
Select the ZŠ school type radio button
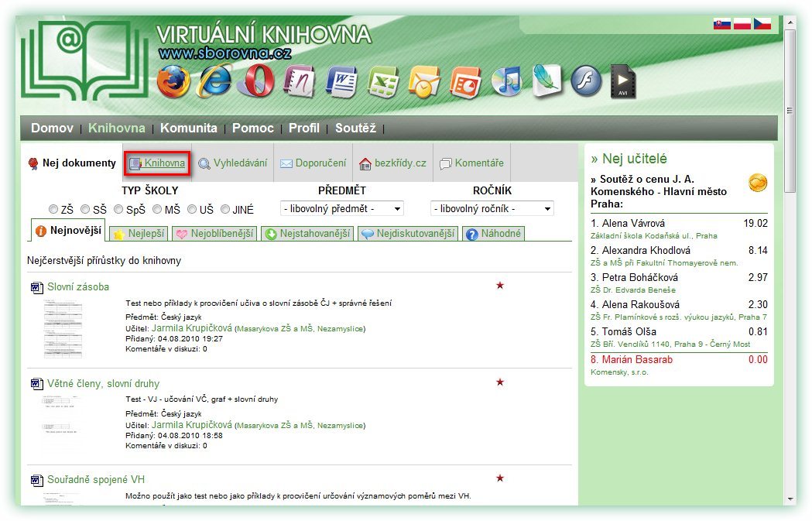pyautogui.click(x=53, y=209)
